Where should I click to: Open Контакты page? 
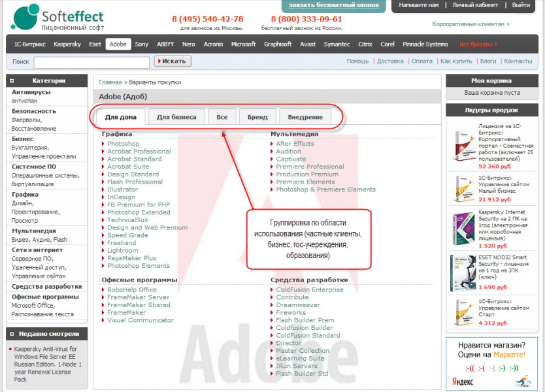click(x=518, y=61)
